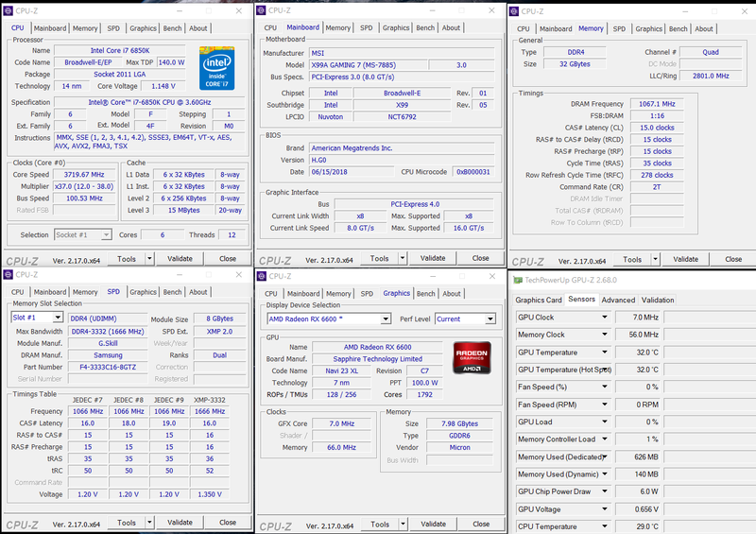Click the TechPowerUp GPU-Z title bar icon

click(x=518, y=280)
